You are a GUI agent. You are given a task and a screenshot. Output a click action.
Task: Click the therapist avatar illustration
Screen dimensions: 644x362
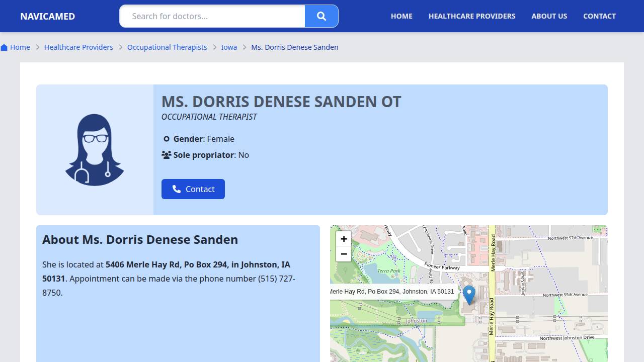95,149
